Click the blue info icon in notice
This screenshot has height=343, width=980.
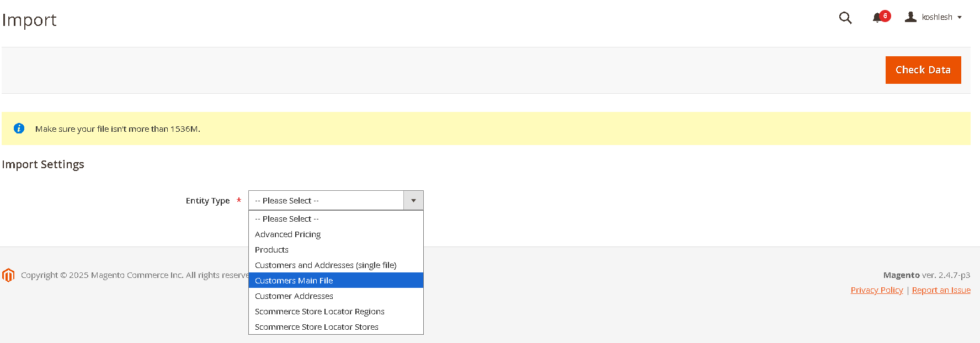coord(19,128)
